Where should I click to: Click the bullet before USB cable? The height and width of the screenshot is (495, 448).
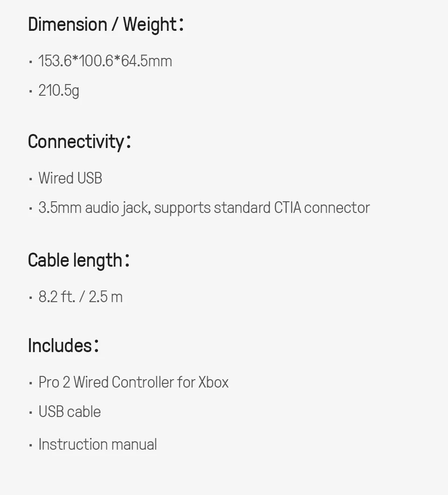30,413
